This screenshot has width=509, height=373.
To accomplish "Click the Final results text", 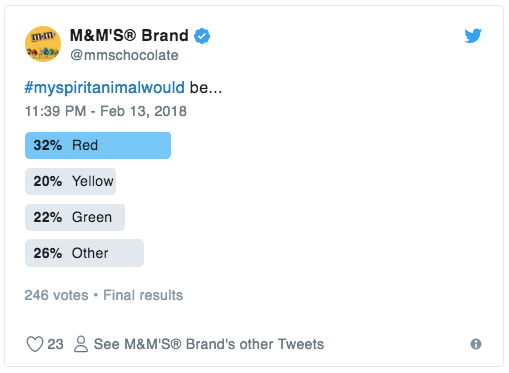I will tap(143, 295).
